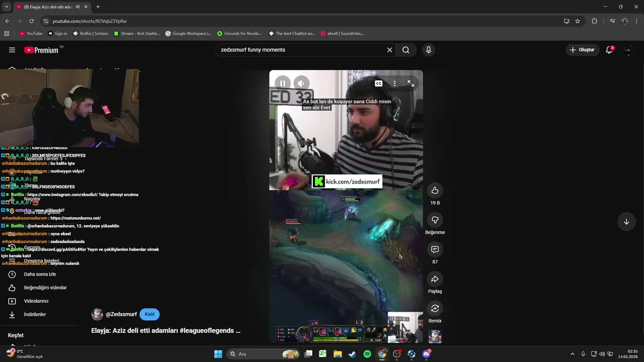Open the weather widget on the taskbar
The width and height of the screenshot is (644, 362).
tap(24, 354)
